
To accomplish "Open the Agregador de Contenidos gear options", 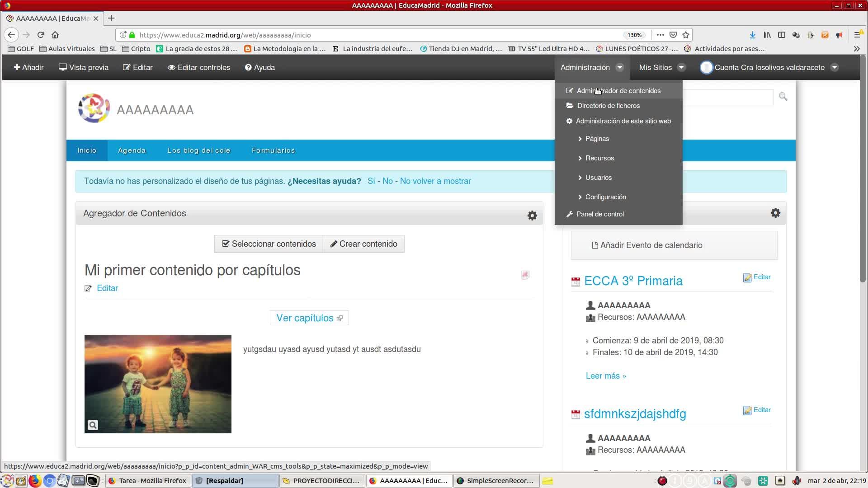I will 532,216.
